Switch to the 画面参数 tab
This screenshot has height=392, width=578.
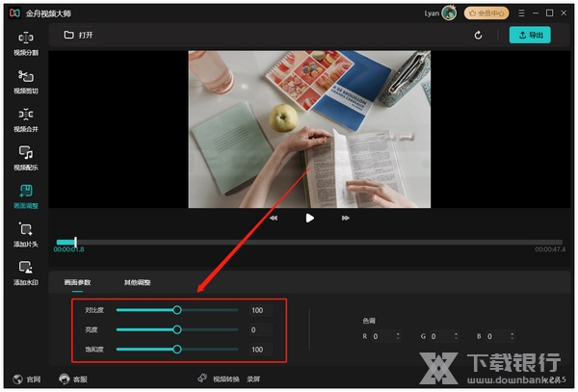78,282
